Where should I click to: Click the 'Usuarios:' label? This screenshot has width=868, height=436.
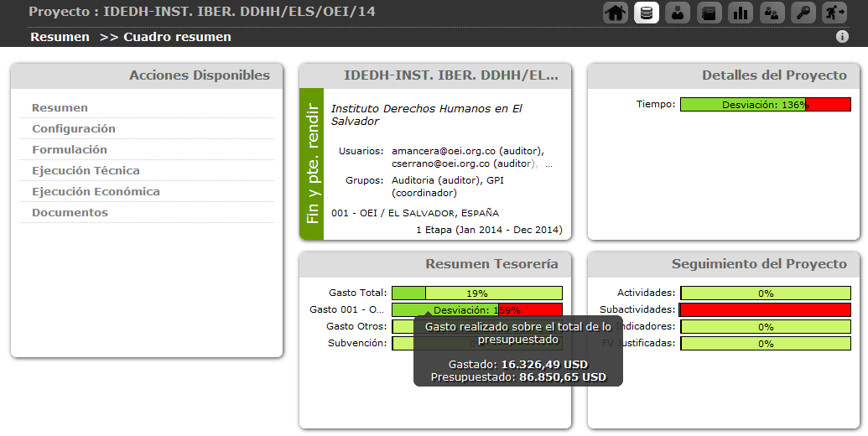coord(361,151)
